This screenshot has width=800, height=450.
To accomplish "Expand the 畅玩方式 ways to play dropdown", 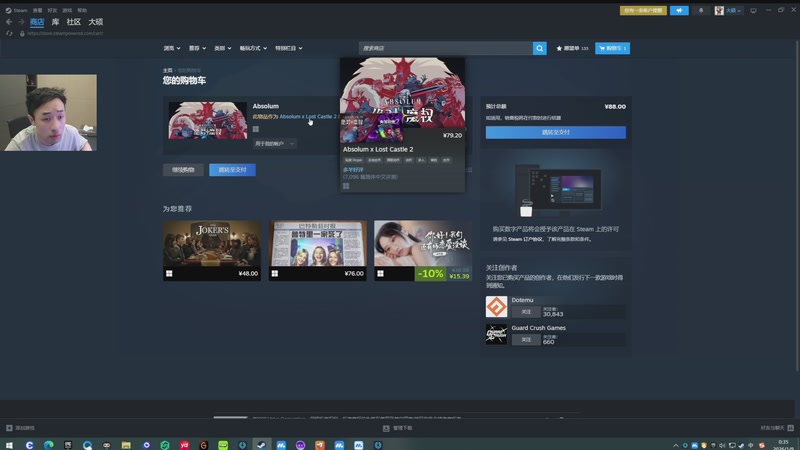I will click(x=253, y=48).
